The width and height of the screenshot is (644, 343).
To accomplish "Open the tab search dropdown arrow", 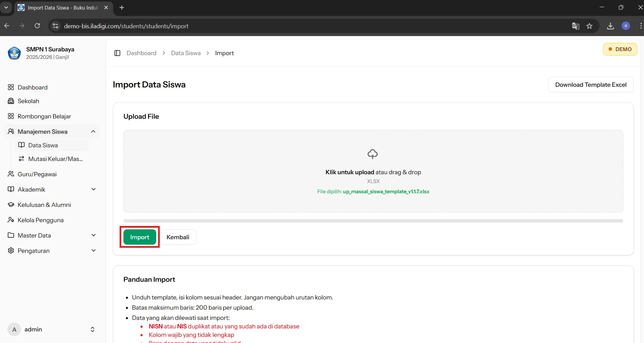I will click(6, 7).
